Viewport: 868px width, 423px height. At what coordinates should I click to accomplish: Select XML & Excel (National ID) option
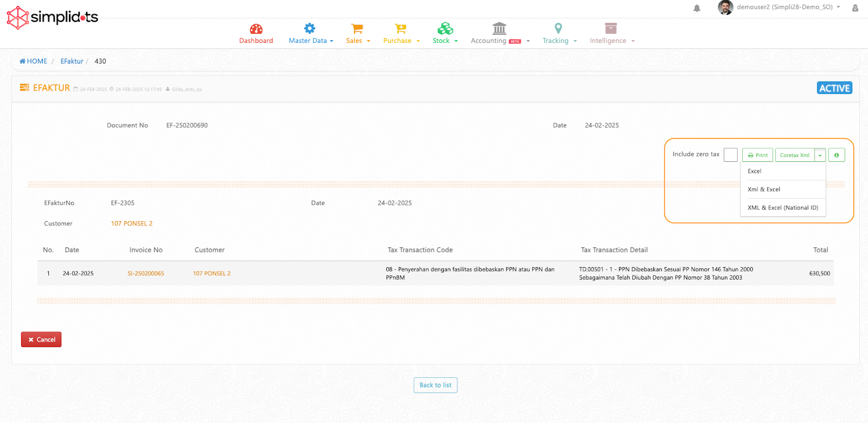click(783, 207)
